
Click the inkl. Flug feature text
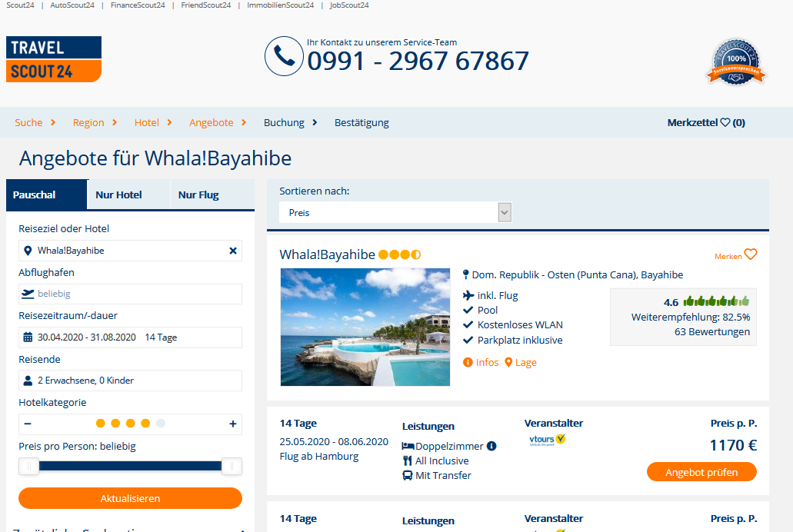pos(498,295)
